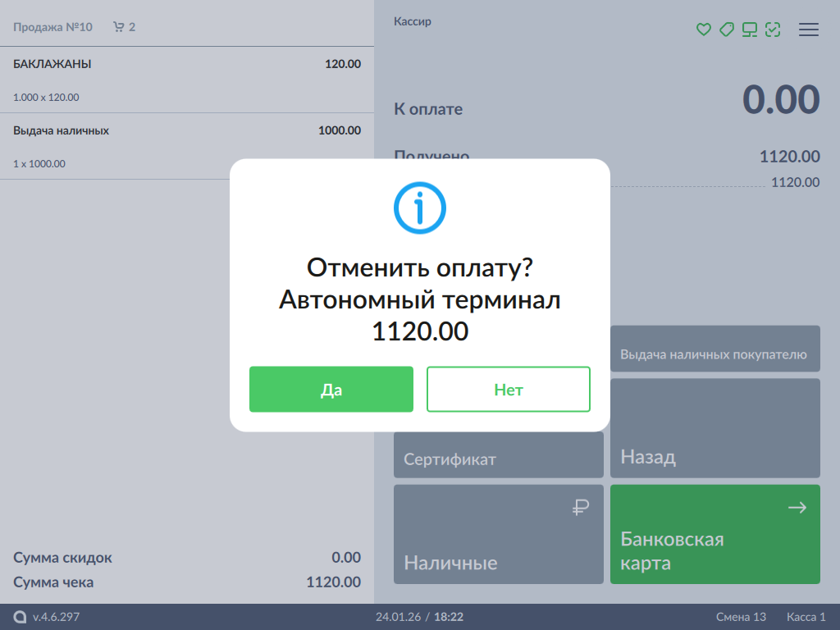Select Сертификат payment option
Viewport: 840px width, 630px height.
pyautogui.click(x=498, y=456)
